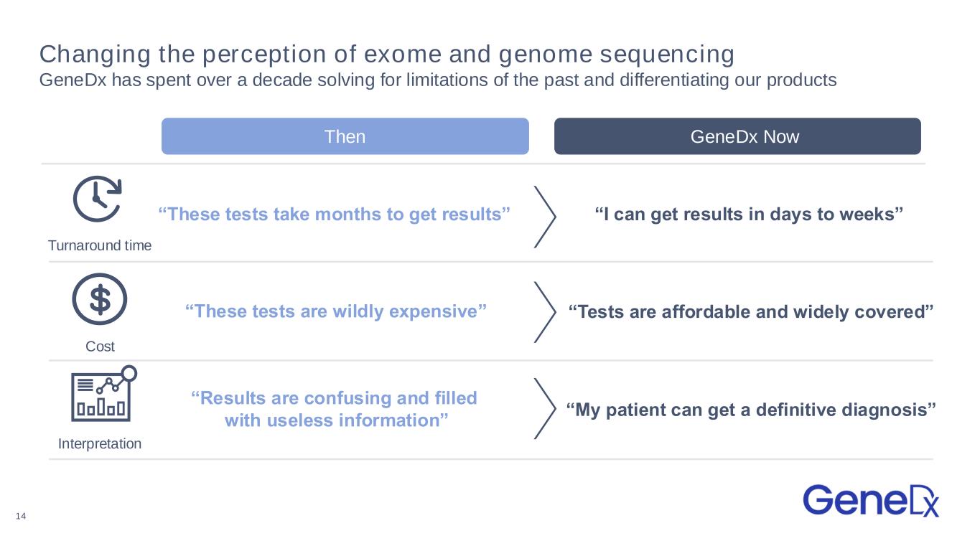980x551 pixels.
Task: Click the chevron arrow in interpretation row
Action: [x=546, y=408]
